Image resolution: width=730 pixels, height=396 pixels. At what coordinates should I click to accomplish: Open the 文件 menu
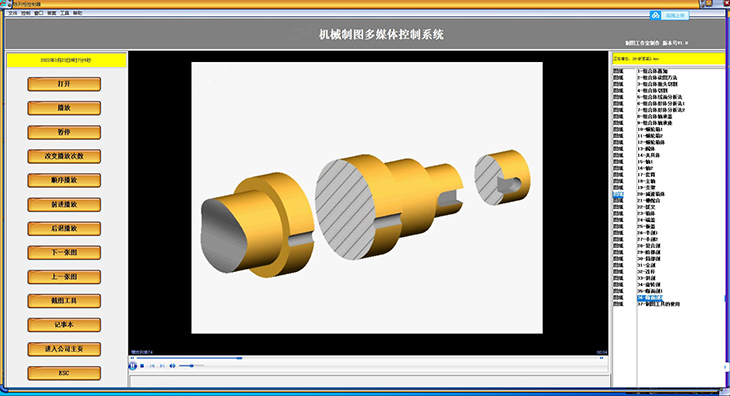[13, 13]
